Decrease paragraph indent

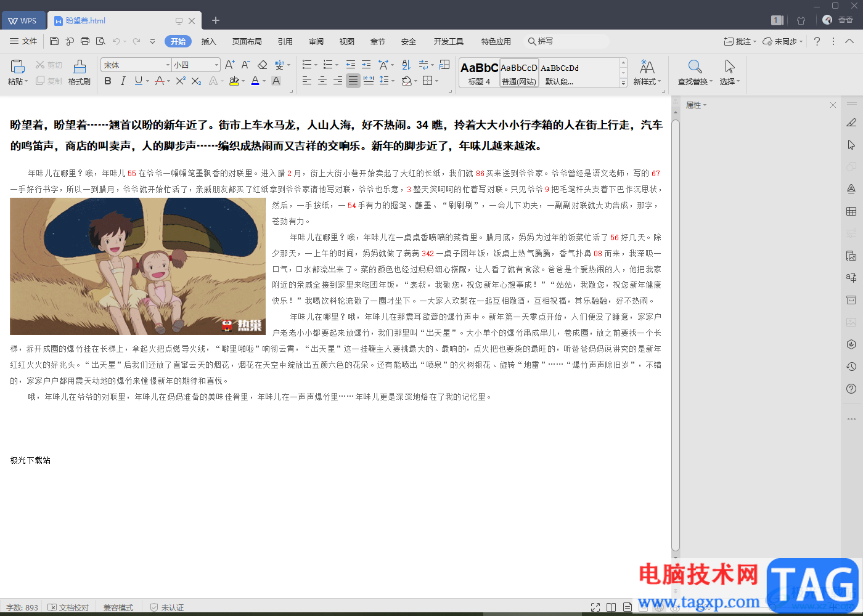351,65
